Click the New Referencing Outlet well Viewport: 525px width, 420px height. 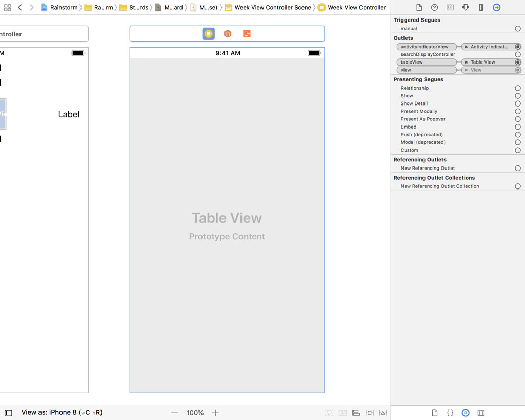[517, 168]
